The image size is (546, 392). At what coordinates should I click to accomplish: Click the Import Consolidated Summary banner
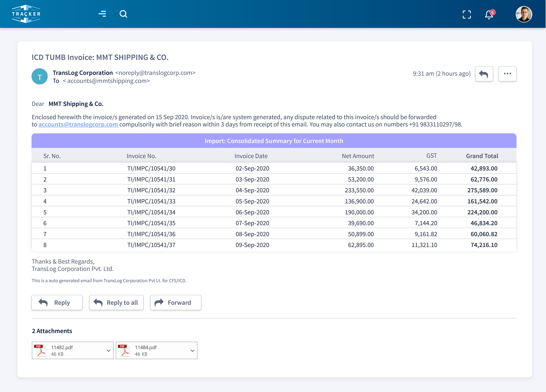click(274, 141)
